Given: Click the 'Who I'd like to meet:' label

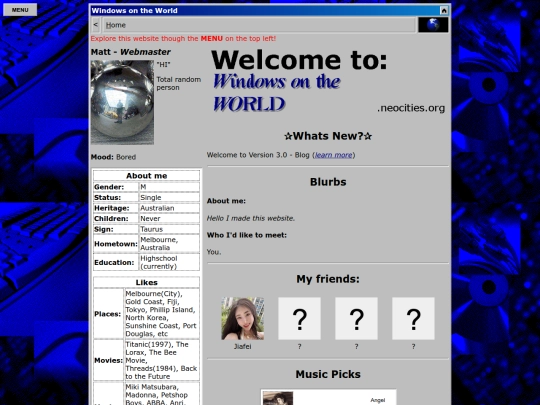Looking at the screenshot, I should [247, 235].
